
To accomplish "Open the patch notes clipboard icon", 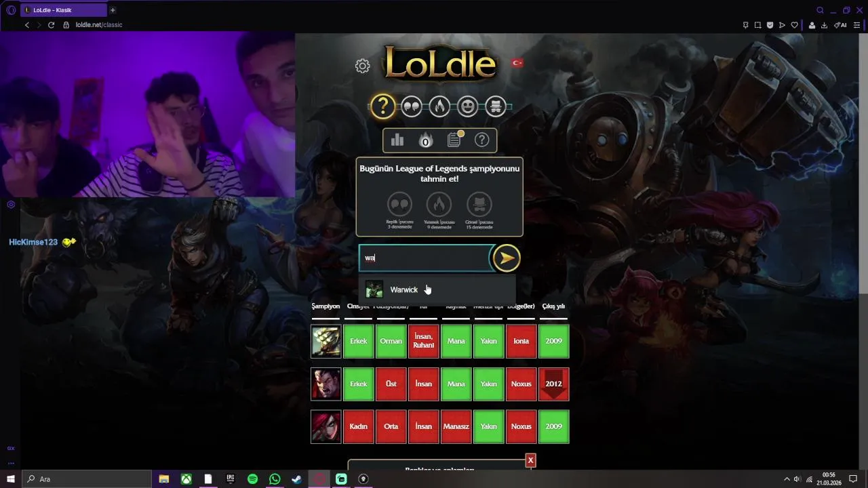I will 454,140.
